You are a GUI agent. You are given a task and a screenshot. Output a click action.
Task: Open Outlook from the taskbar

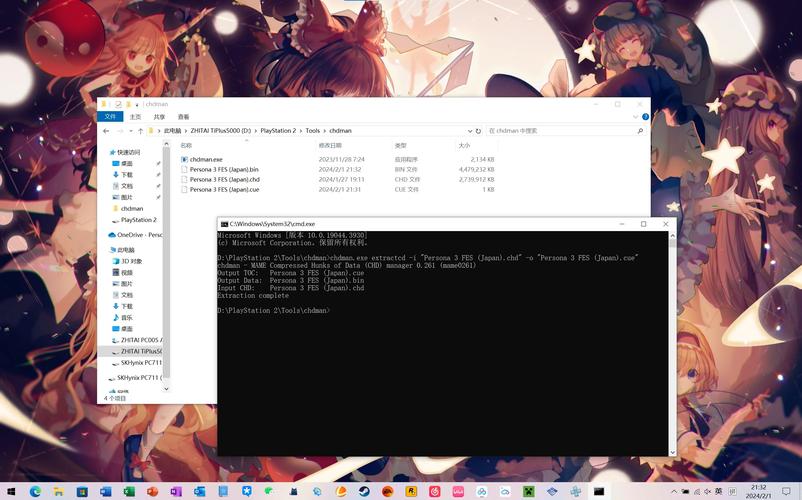pyautogui.click(x=199, y=491)
